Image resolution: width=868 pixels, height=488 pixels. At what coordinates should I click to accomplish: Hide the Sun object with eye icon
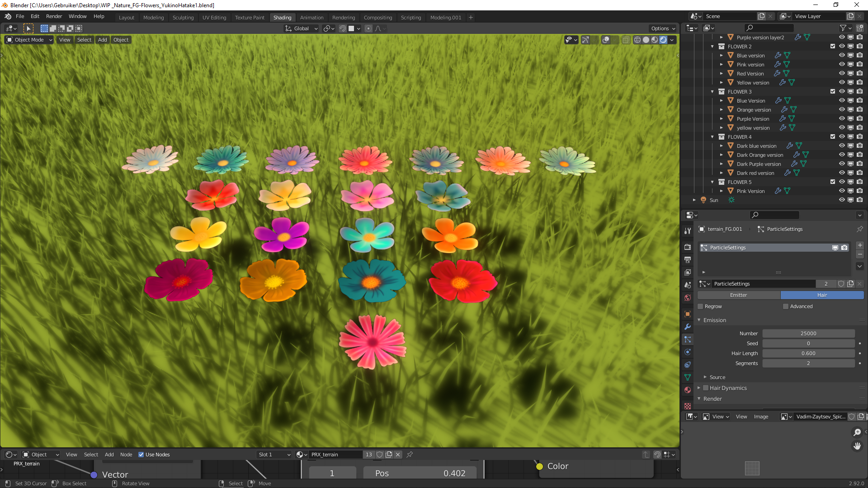pyautogui.click(x=842, y=200)
